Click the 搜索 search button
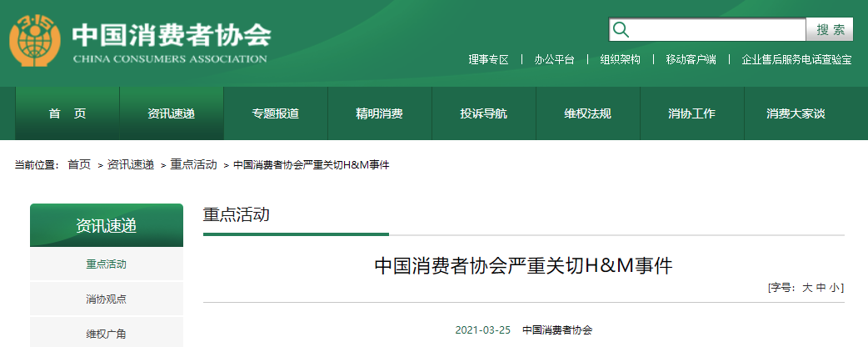This screenshot has height=347, width=868. [830, 30]
